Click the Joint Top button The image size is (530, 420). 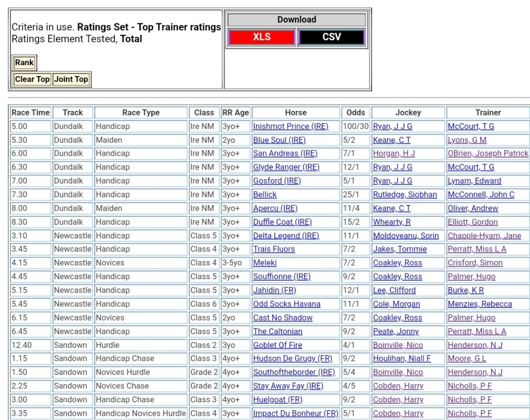(71, 79)
